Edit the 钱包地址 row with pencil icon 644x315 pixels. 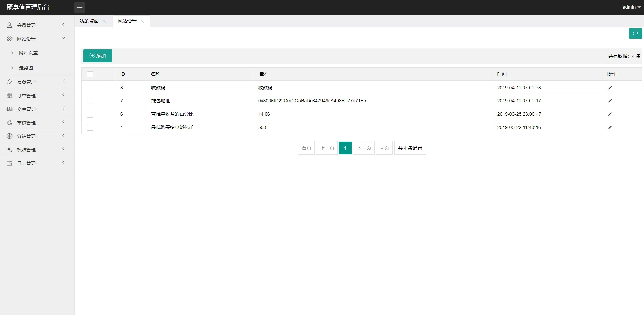point(610,101)
